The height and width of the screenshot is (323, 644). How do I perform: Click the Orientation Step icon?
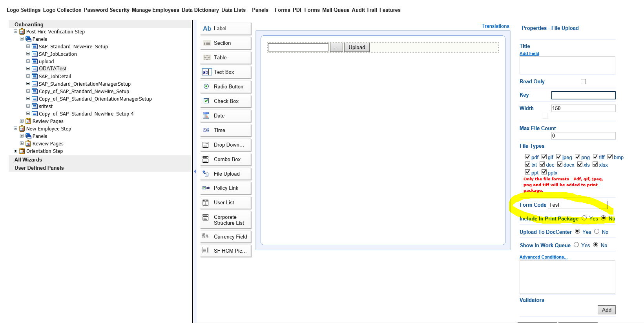coord(22,151)
